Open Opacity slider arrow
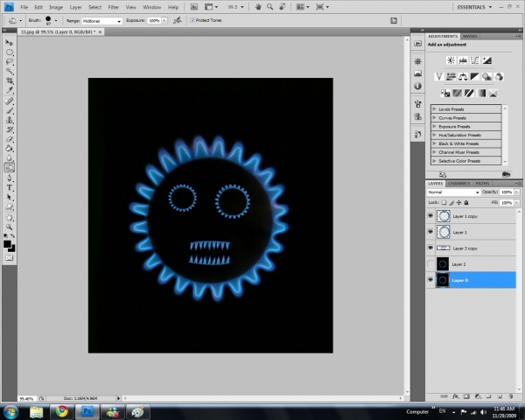525x420 pixels. tap(517, 192)
